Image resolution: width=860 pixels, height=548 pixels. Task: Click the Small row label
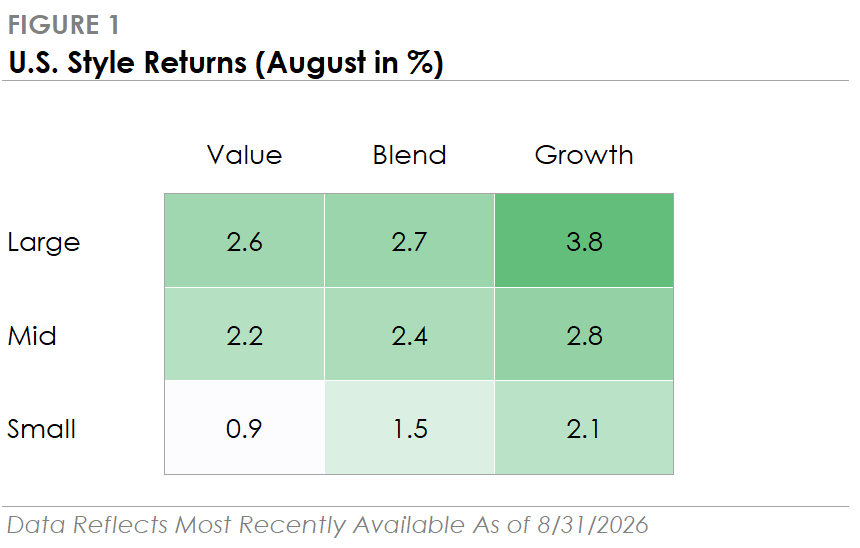click(41, 429)
